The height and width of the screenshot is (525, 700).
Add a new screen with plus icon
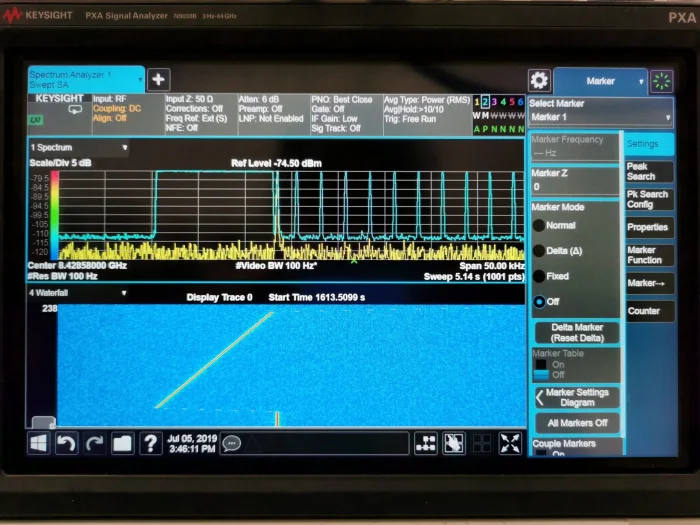[159, 80]
